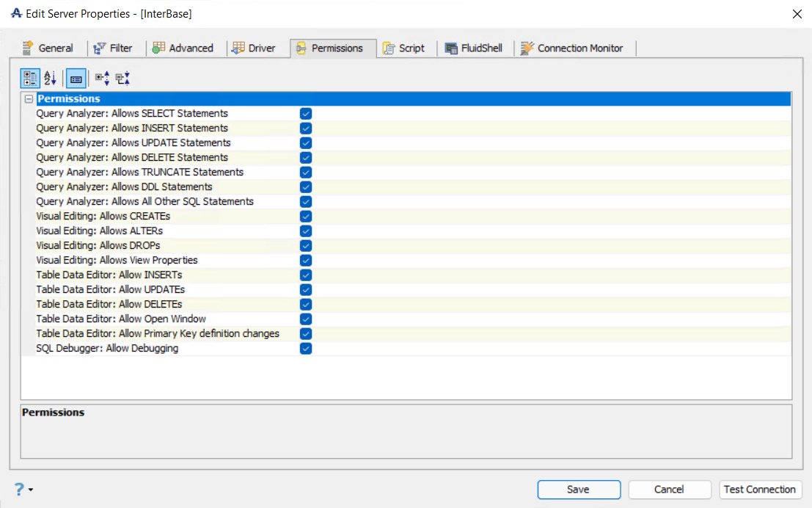
Task: Select 'Query Analyzer: Allows DDL Statements' label
Action: [x=124, y=186]
